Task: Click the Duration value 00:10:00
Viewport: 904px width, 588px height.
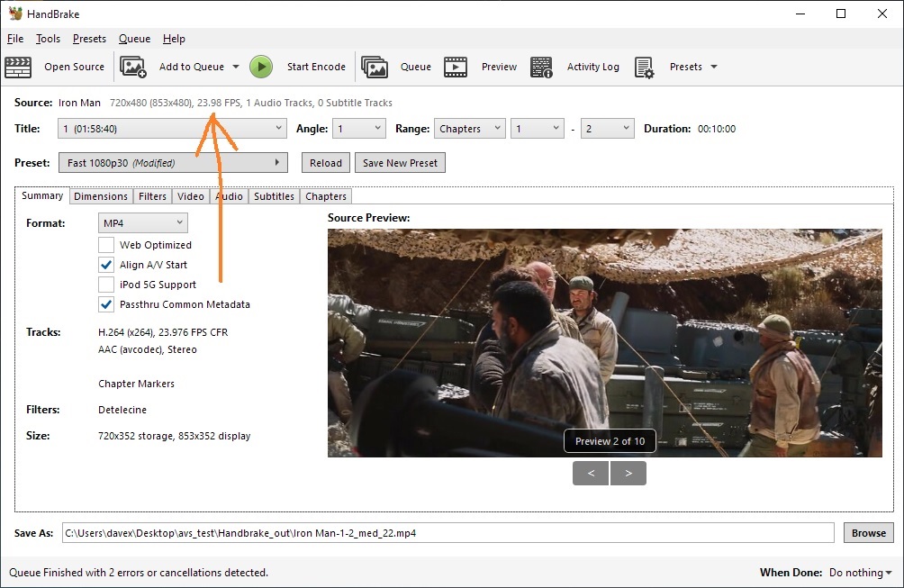Action: tap(717, 129)
